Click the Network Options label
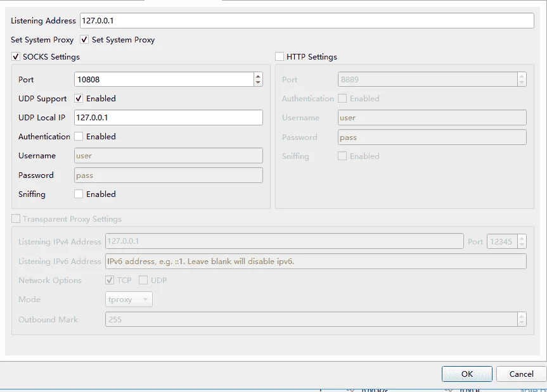 (50, 280)
